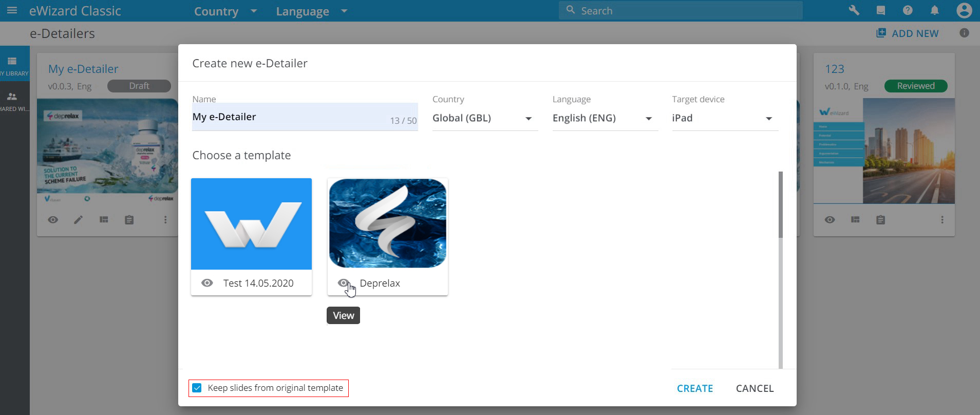Click the info icon beside ADD NEW
This screenshot has width=980, height=415.
tap(964, 33)
